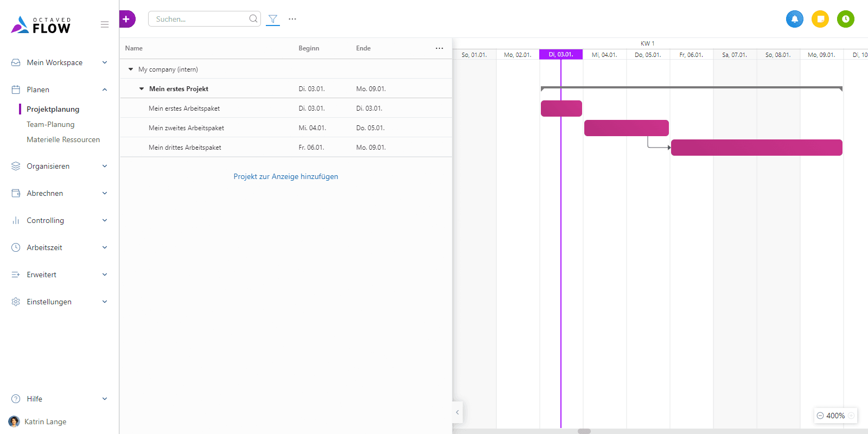This screenshot has width=868, height=434.
Task: Open table column options ellipsis menu
Action: pyautogui.click(x=439, y=48)
